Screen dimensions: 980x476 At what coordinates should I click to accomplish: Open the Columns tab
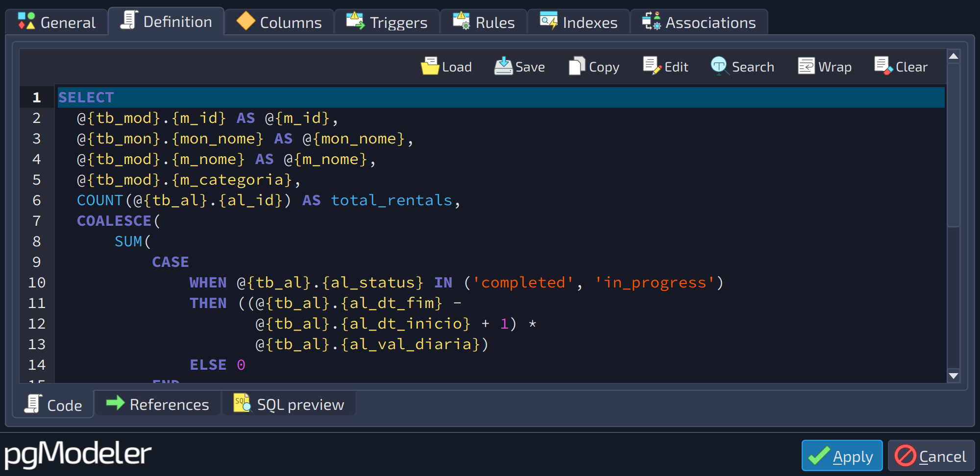point(279,23)
